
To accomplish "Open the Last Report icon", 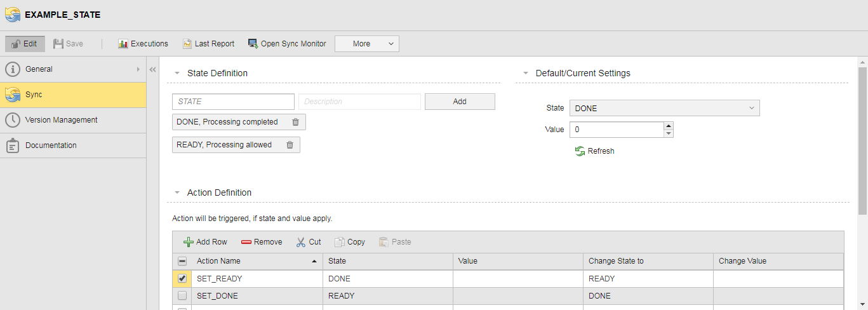I will pyautogui.click(x=187, y=44).
